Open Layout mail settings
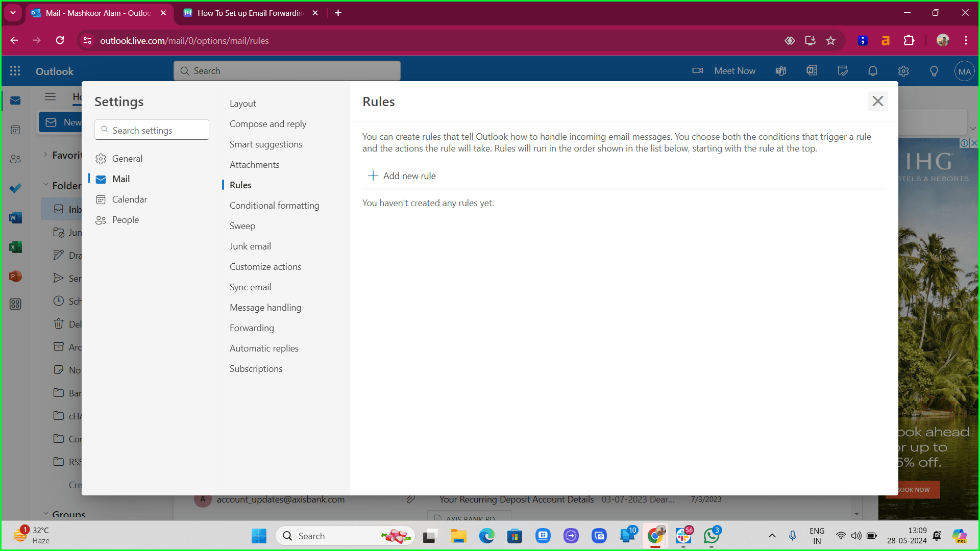The height and width of the screenshot is (551, 980). pyautogui.click(x=242, y=104)
